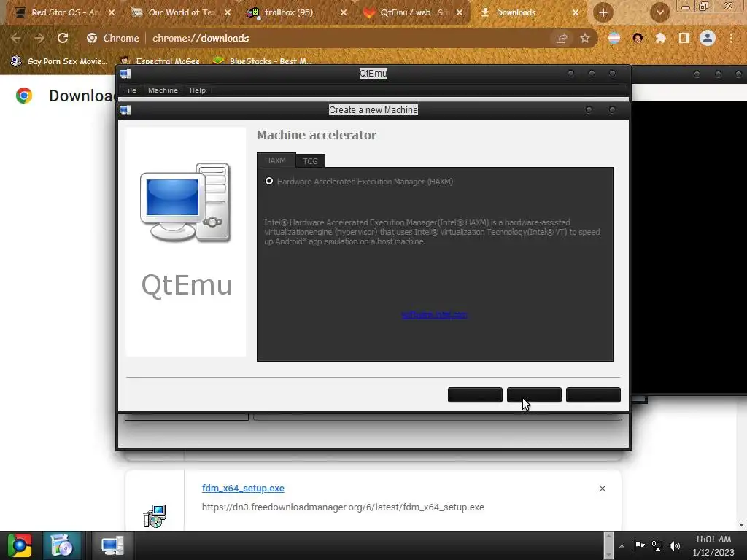
Task: Open the fdm_x64_setup.exe download link
Action: 243,488
